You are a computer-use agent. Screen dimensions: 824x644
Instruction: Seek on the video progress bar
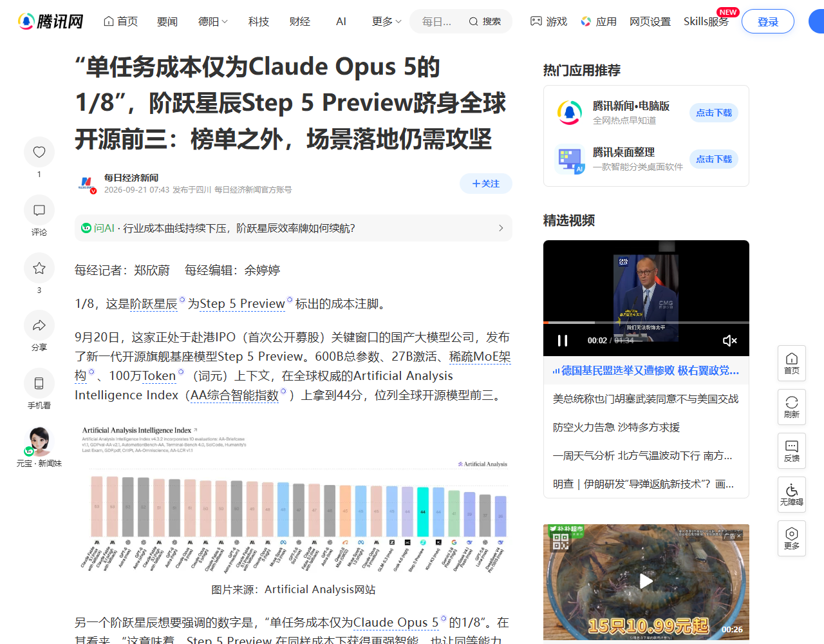pos(646,322)
